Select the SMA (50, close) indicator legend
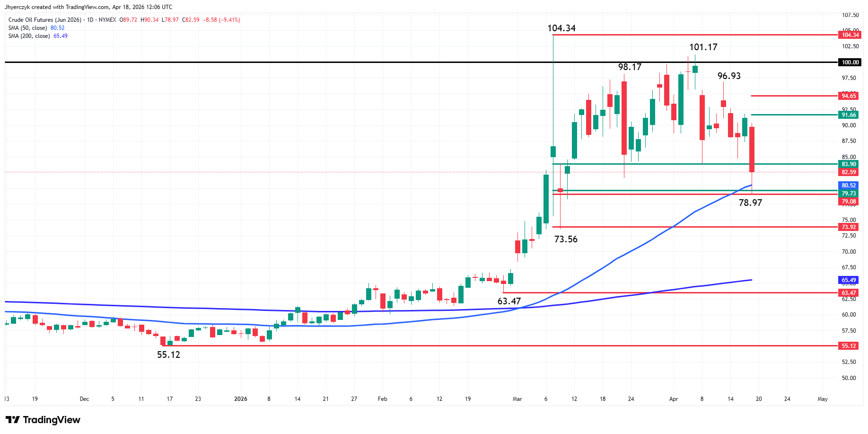This screenshot has width=868, height=434. click(x=27, y=28)
